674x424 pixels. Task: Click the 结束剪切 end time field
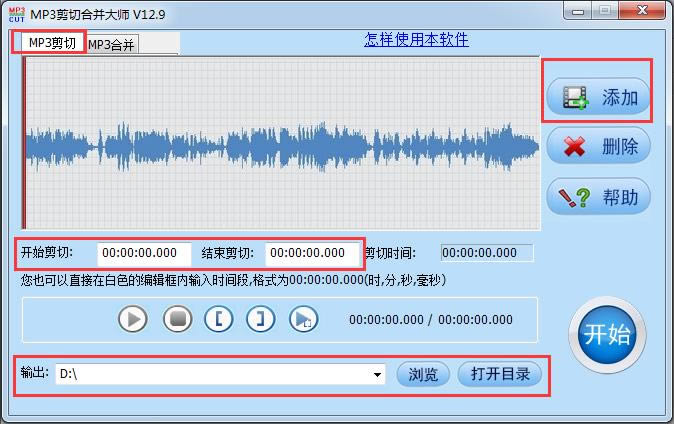click(x=312, y=253)
